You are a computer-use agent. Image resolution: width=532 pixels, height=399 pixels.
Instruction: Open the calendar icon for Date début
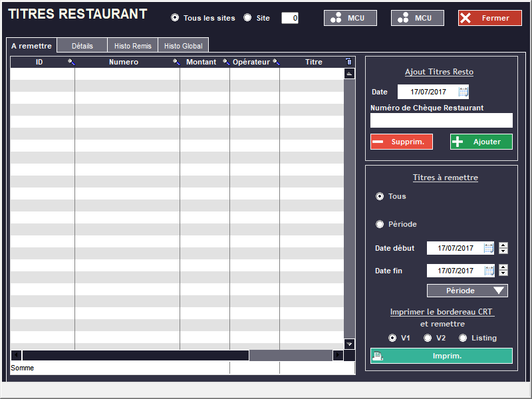click(489, 248)
